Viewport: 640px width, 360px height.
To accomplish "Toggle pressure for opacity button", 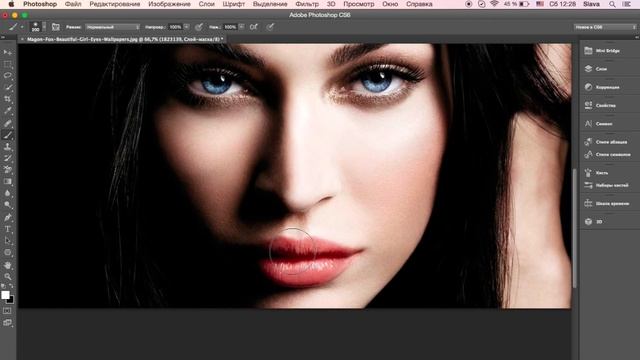I will 199,27.
